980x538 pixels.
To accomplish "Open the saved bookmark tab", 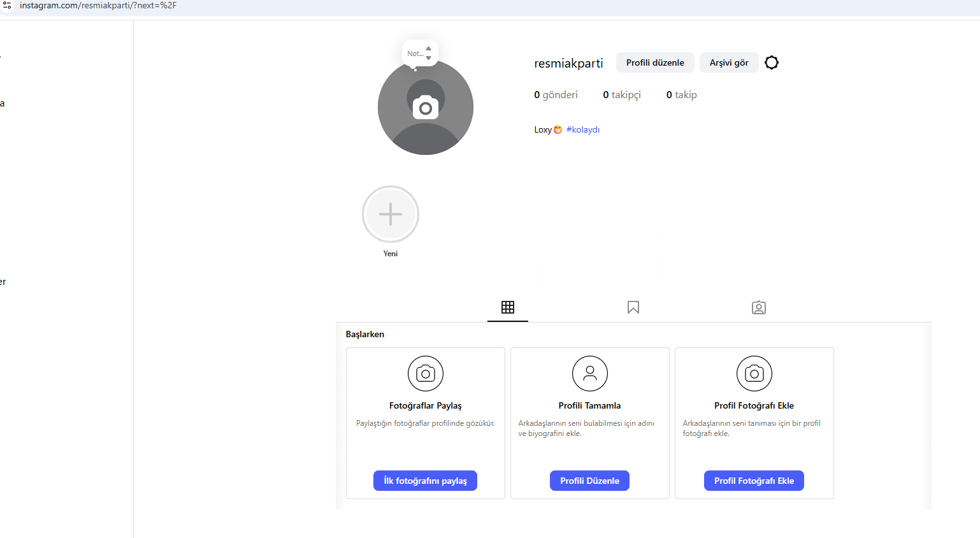I will [633, 307].
